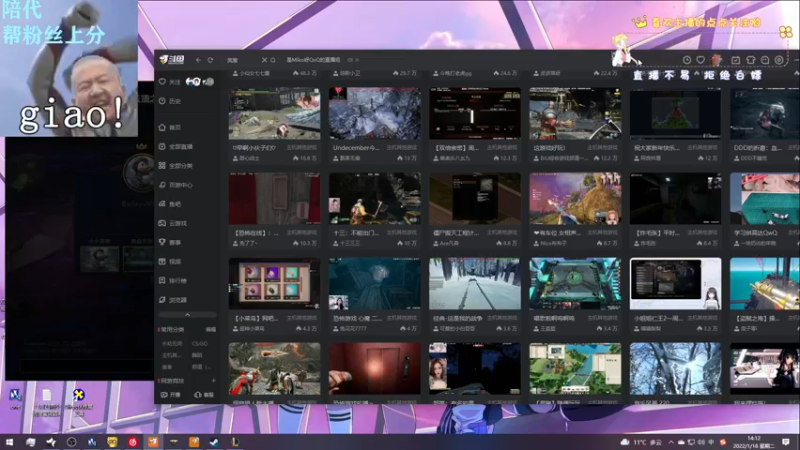
Task: Select the CS:GO category shortcut
Action: point(200,343)
